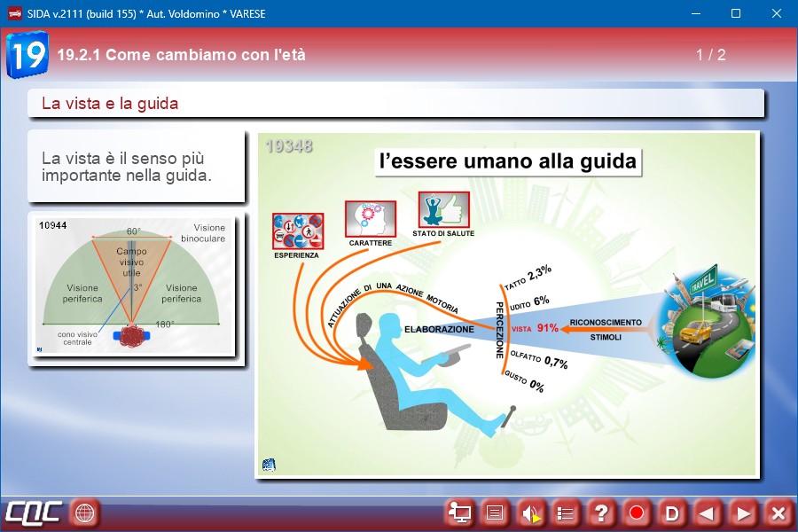798x532 pixels.
Task: Maximize the SIDA application window
Action: point(735,13)
